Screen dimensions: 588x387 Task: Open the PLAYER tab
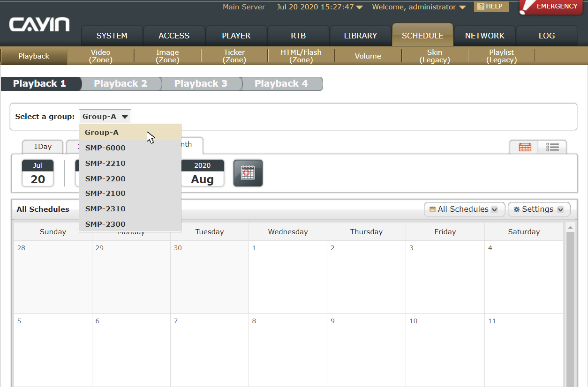pos(236,36)
